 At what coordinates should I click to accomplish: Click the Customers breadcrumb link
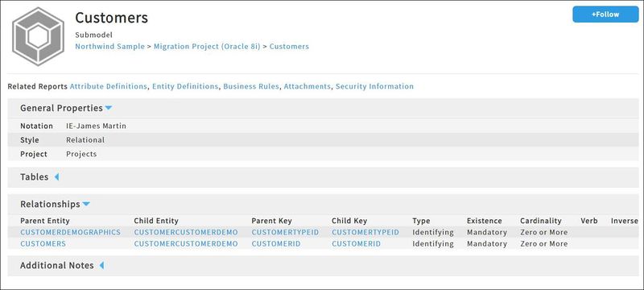pyautogui.click(x=289, y=47)
